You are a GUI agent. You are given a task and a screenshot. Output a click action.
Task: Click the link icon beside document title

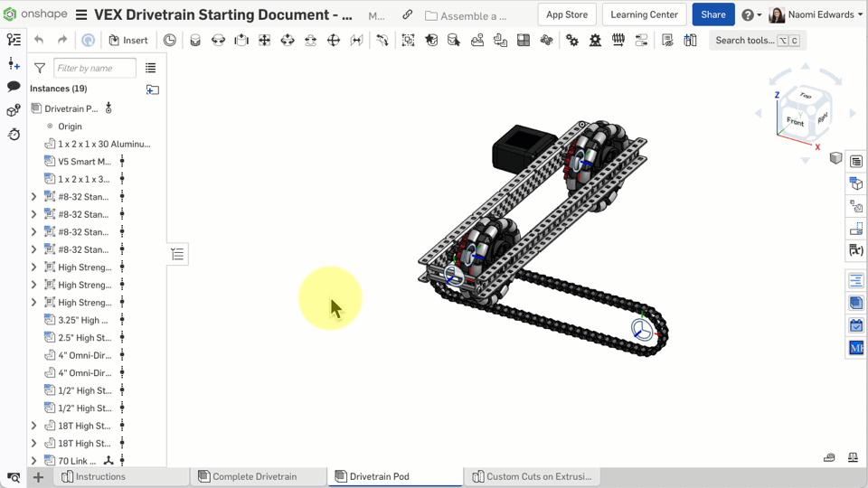408,15
